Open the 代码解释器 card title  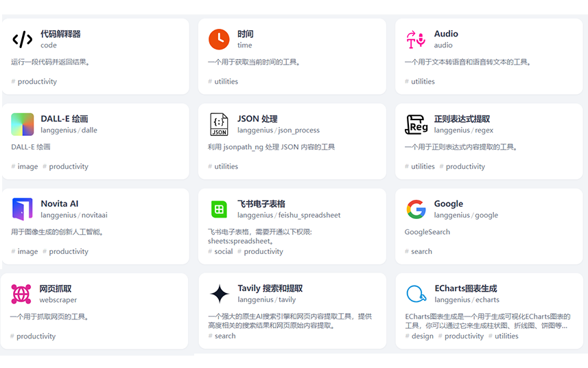(x=61, y=34)
